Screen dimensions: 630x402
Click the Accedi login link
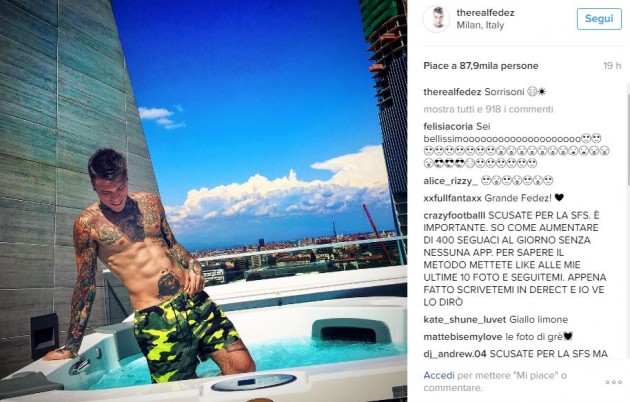439,375
